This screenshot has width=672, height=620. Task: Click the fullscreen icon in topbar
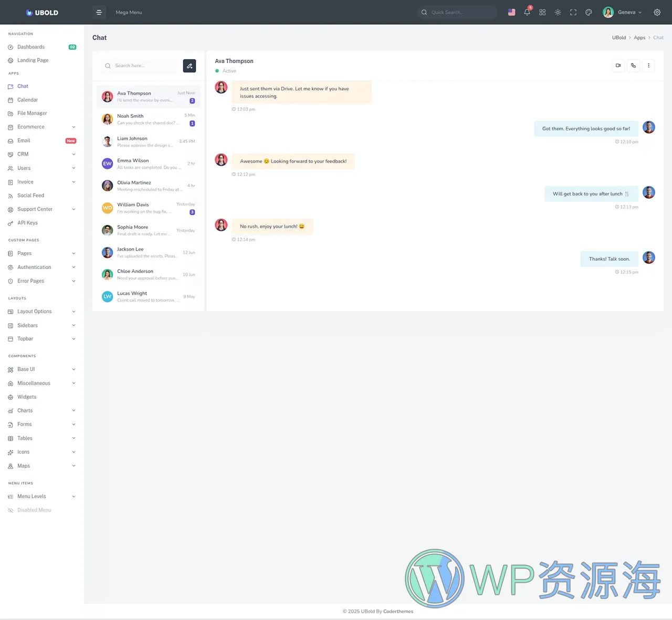pyautogui.click(x=573, y=12)
